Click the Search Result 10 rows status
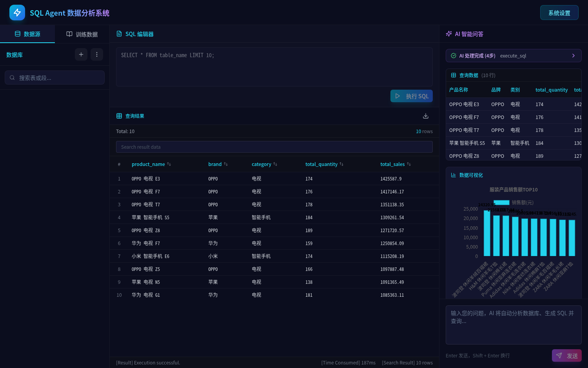The image size is (588, 368). [x=407, y=363]
